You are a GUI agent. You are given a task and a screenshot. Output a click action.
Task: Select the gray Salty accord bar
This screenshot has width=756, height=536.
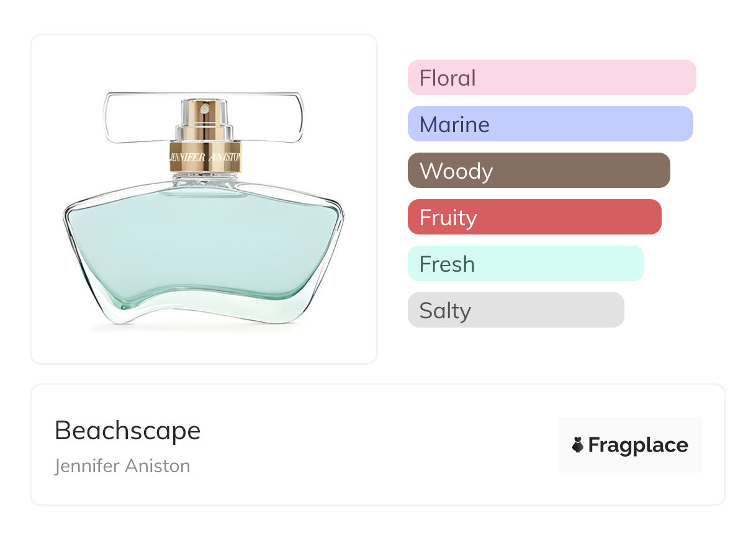pos(515,310)
